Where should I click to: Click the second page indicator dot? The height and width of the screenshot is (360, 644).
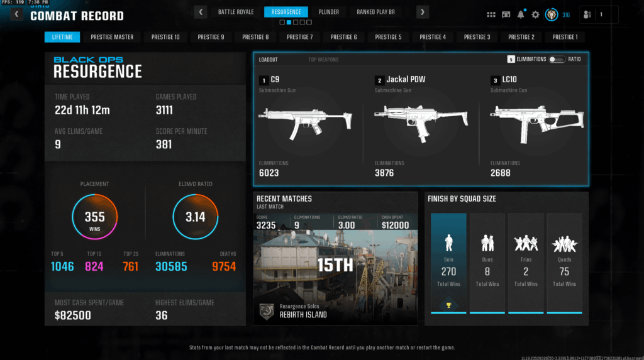[289, 22]
